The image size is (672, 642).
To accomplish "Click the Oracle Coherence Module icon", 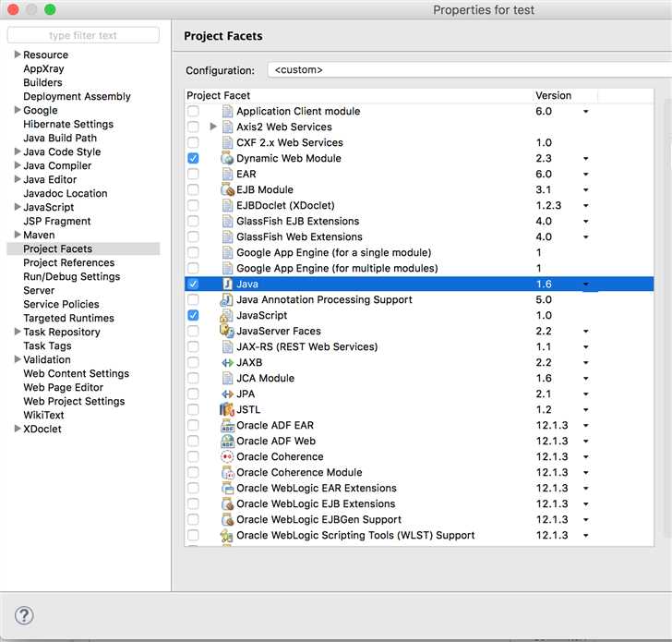I will 227,473.
